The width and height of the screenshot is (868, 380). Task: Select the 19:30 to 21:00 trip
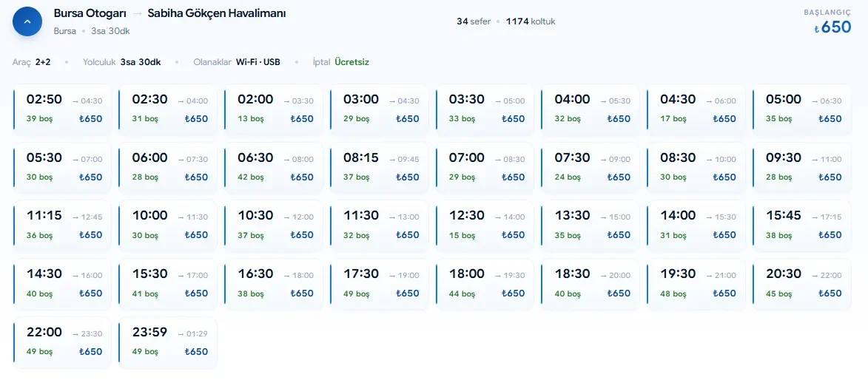point(696,285)
